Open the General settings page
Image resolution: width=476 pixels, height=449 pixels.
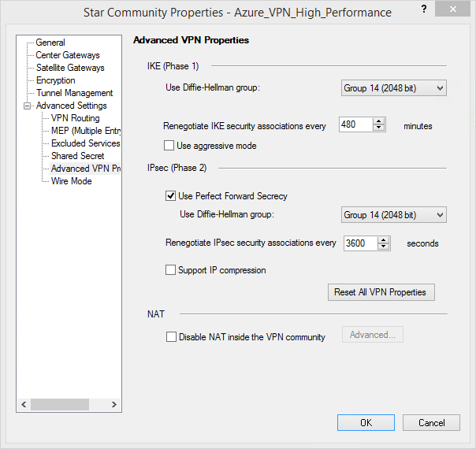click(50, 43)
